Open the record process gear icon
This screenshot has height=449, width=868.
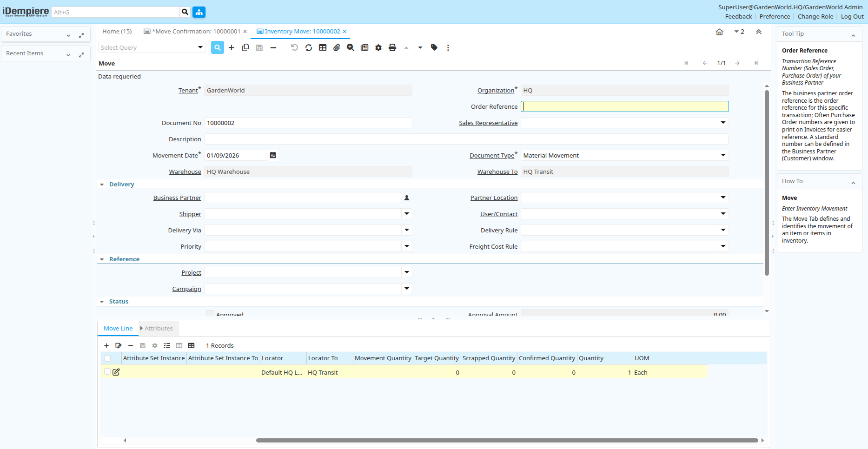[378, 47]
